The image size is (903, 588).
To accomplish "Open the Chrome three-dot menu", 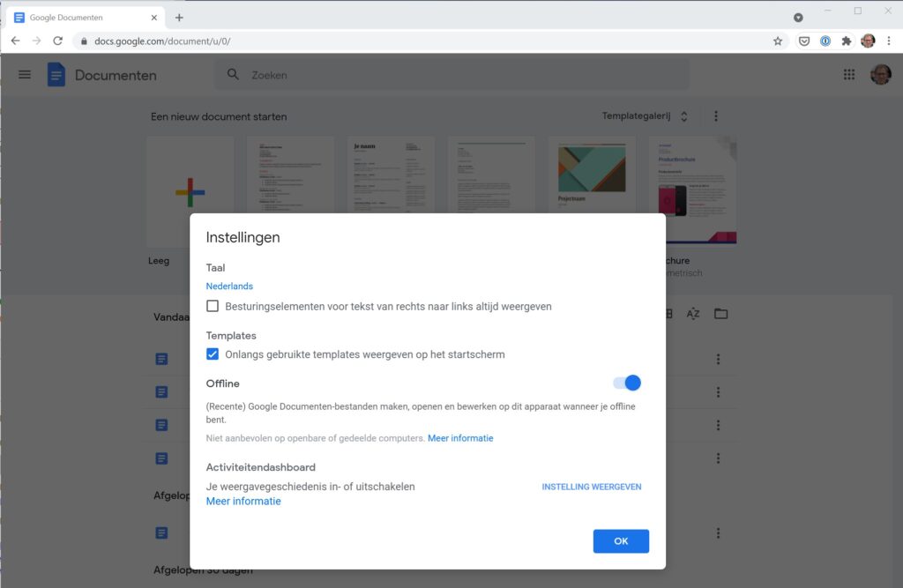I will pyautogui.click(x=889, y=41).
